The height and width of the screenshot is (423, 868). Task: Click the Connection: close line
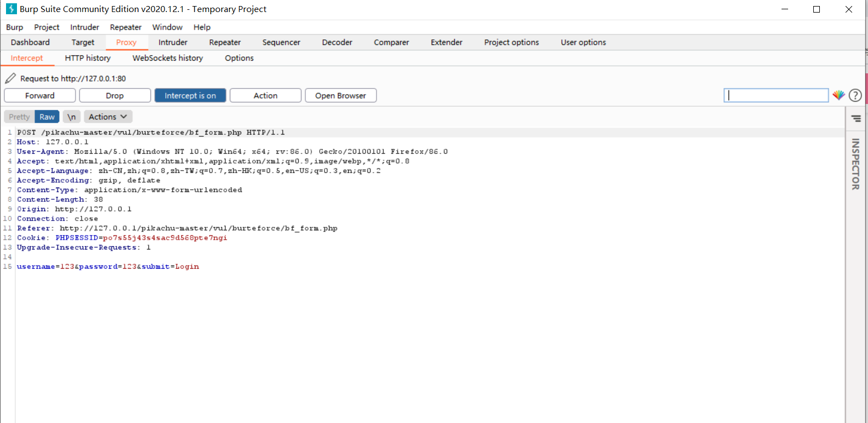point(57,218)
